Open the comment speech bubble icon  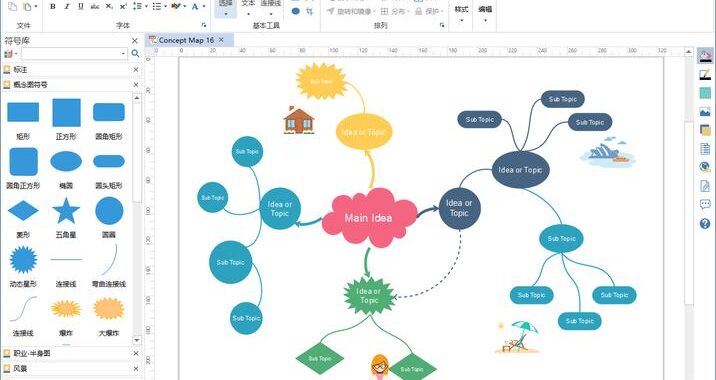click(x=705, y=205)
